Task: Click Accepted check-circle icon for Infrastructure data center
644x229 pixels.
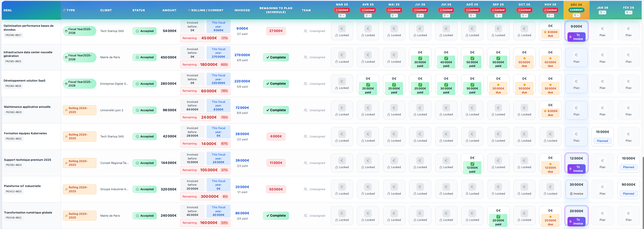Action: click(137, 57)
